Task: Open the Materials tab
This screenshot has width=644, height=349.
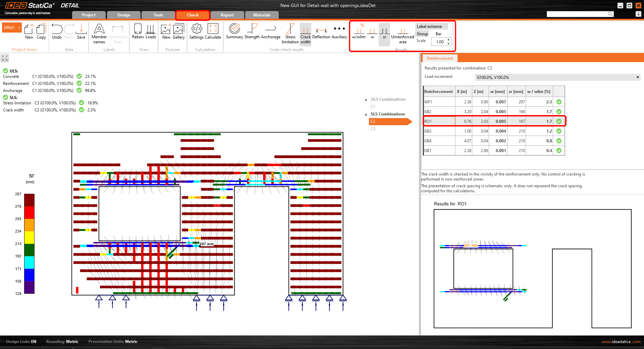Action: pyautogui.click(x=262, y=15)
